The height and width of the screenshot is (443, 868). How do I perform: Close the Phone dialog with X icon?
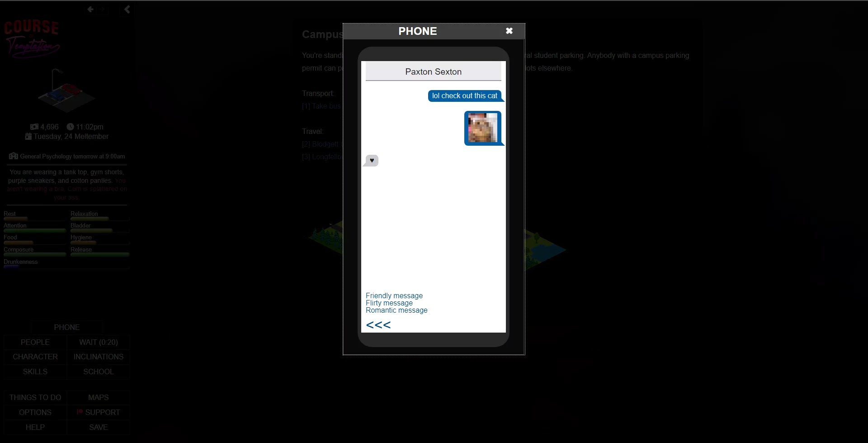tap(509, 31)
